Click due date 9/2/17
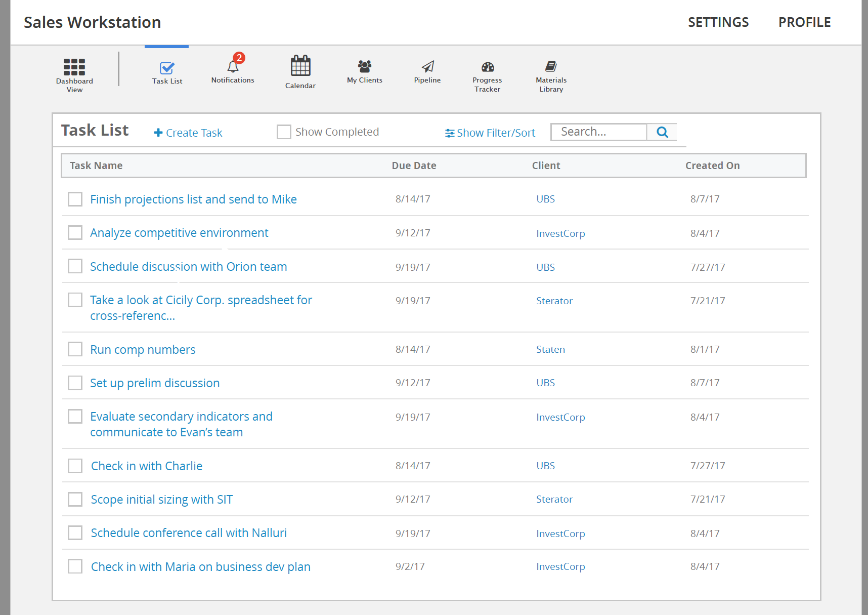 [410, 566]
